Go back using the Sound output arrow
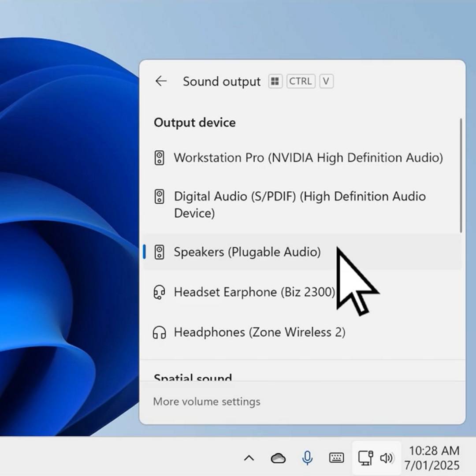 click(x=161, y=81)
